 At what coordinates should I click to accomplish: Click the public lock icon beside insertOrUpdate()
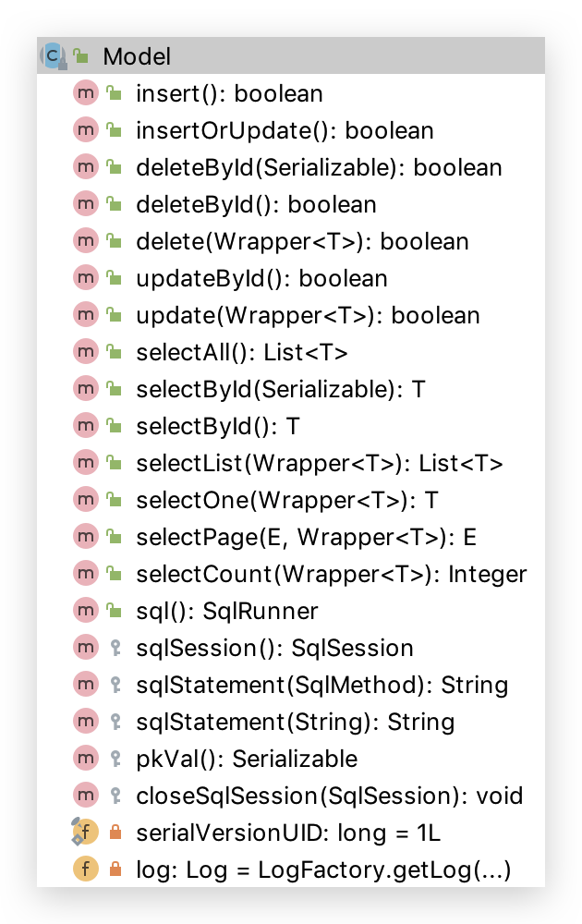115,130
